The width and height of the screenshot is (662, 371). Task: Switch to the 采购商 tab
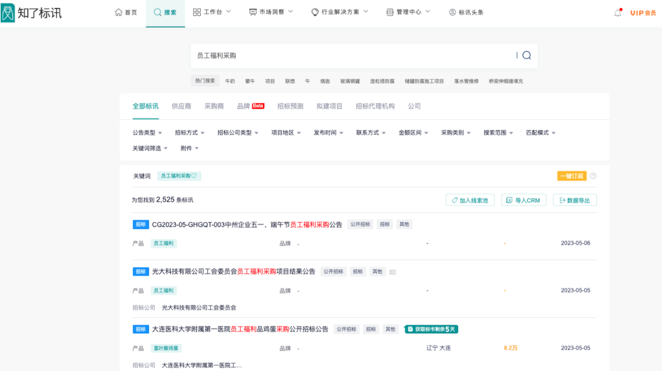[214, 106]
